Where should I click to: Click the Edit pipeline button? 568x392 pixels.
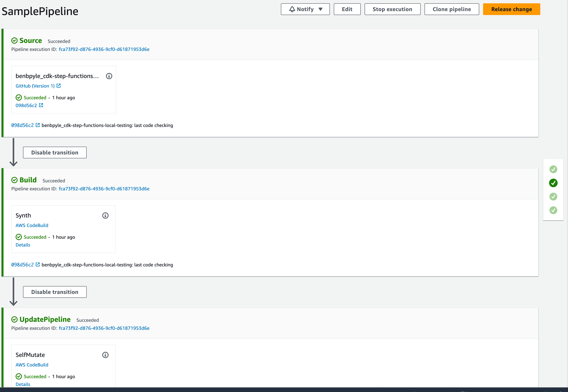click(347, 9)
